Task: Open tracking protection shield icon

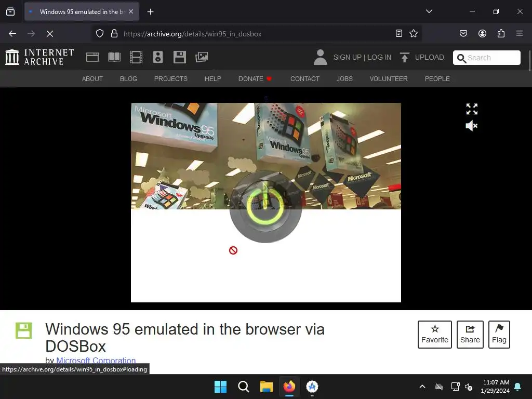Action: (x=99, y=34)
